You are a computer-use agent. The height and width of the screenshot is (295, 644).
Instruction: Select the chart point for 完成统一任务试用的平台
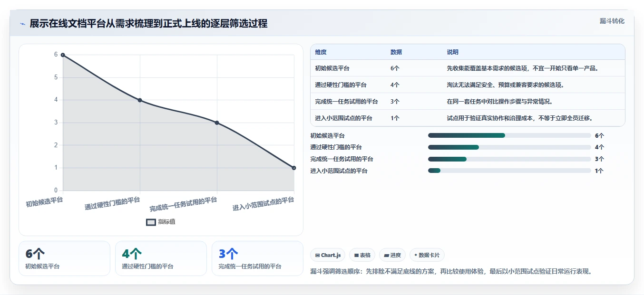217,123
